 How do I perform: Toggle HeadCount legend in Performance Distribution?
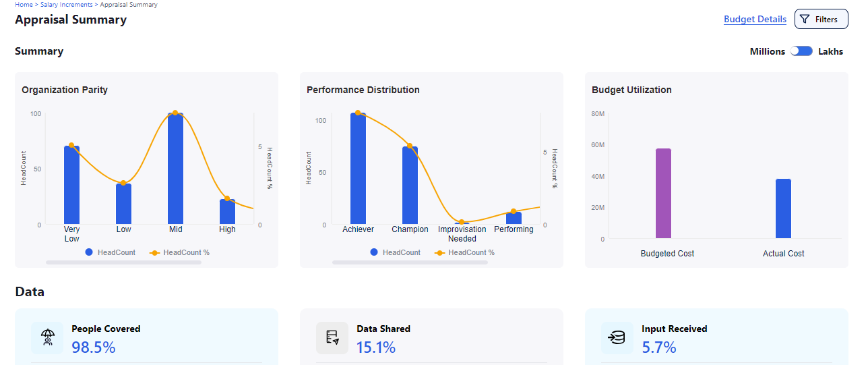click(396, 252)
